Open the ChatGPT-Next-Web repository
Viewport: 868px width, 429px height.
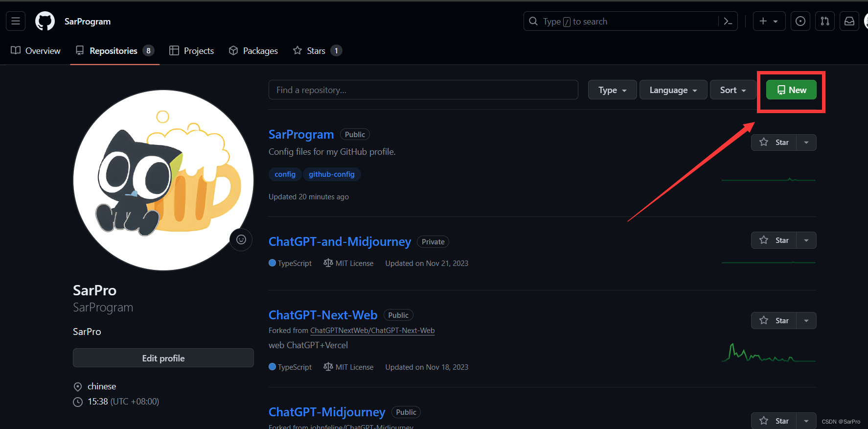click(323, 315)
